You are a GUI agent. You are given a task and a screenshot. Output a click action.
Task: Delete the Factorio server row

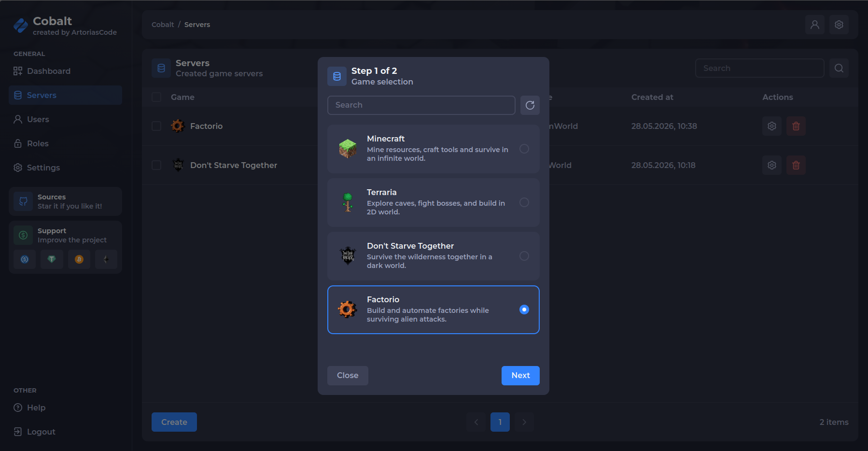pyautogui.click(x=796, y=126)
